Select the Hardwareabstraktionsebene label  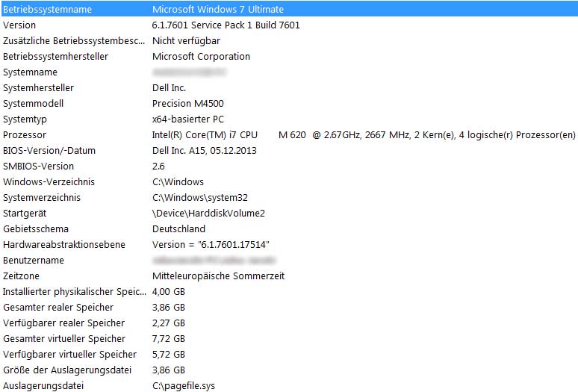pos(64,245)
